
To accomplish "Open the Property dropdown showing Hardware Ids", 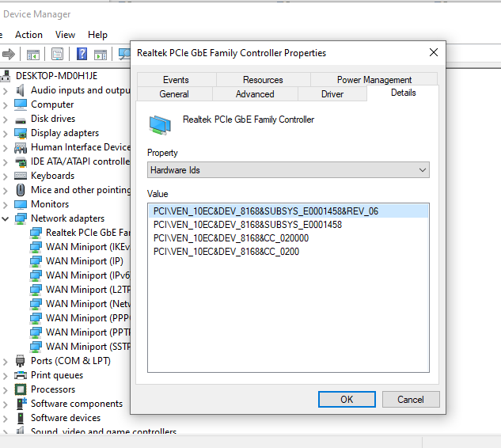I will 288,170.
